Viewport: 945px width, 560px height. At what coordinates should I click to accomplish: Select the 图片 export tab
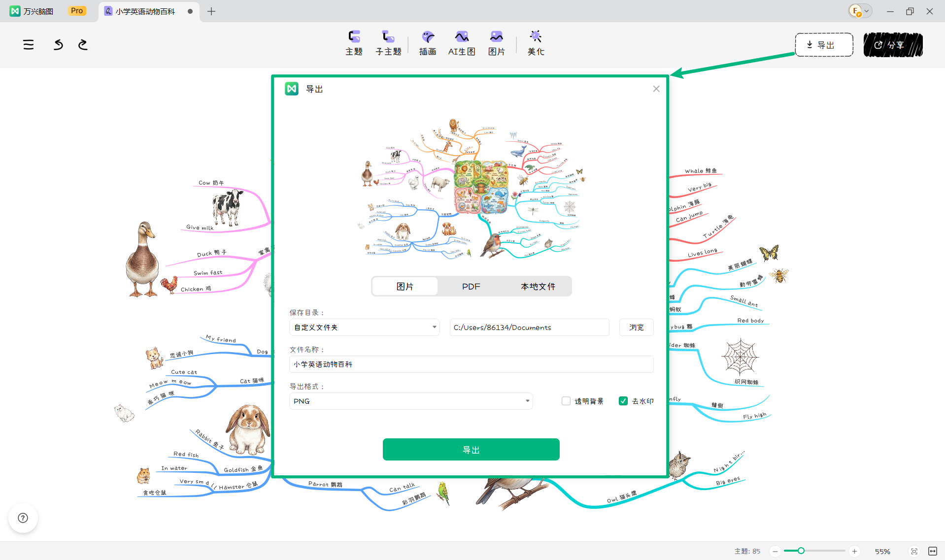pyautogui.click(x=405, y=286)
